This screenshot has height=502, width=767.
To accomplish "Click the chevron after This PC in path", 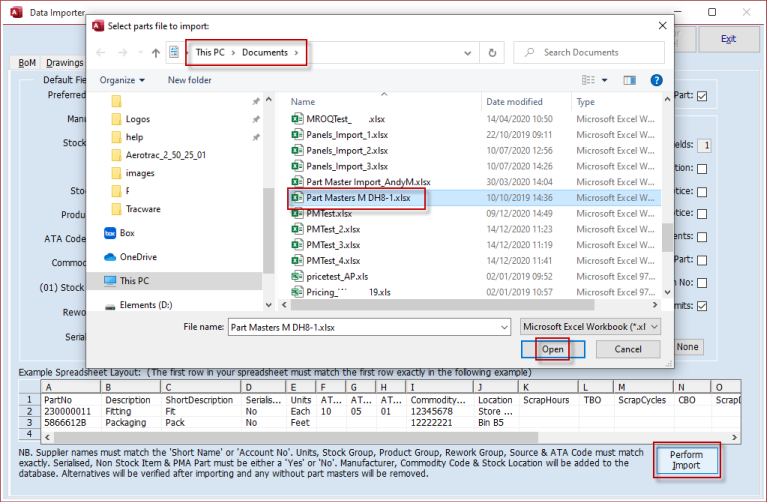I will [x=233, y=53].
